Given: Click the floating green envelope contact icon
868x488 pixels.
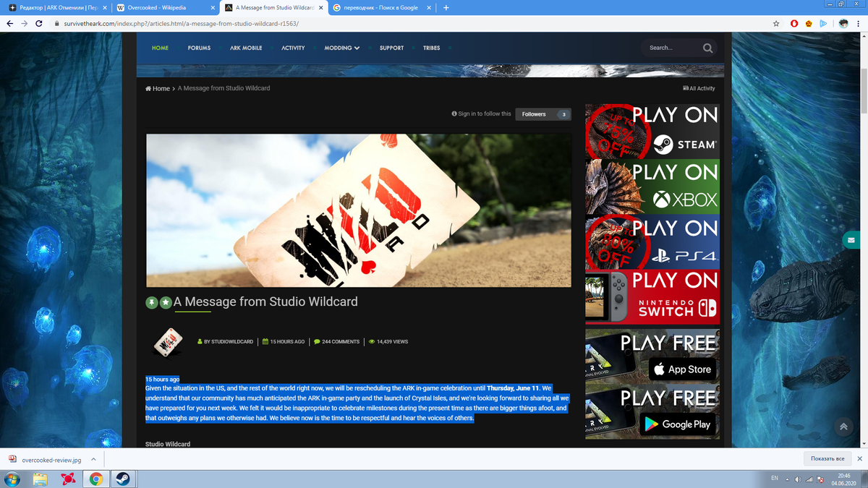Looking at the screenshot, I should point(851,239).
